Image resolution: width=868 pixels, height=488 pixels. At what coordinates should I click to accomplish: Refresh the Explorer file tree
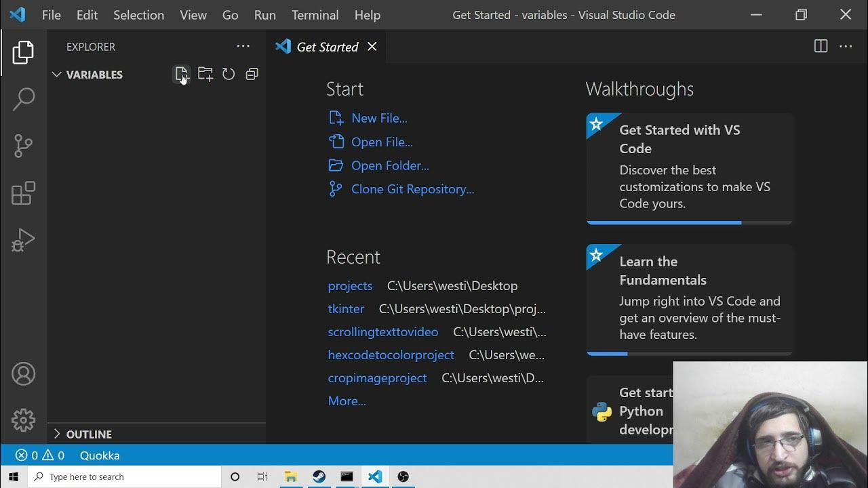229,74
